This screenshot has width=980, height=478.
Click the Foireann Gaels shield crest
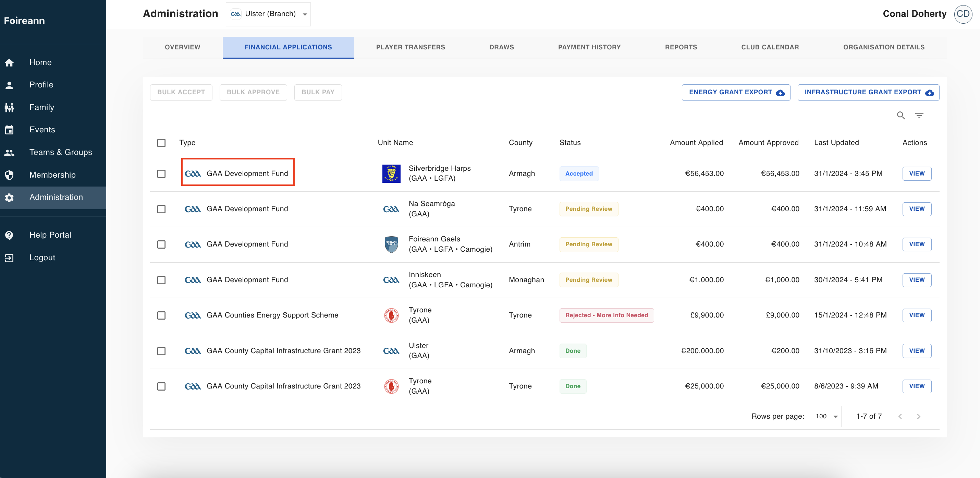(391, 244)
